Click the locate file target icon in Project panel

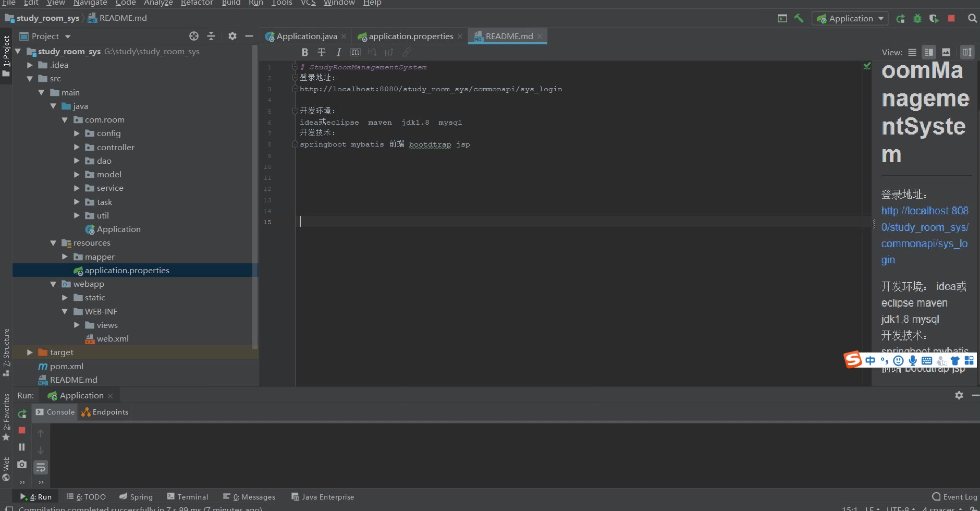point(194,36)
